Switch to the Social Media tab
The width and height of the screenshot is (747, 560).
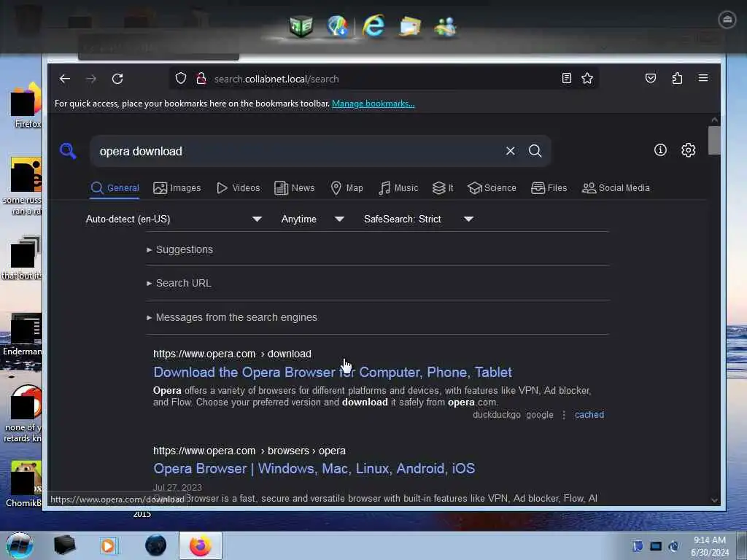point(616,187)
